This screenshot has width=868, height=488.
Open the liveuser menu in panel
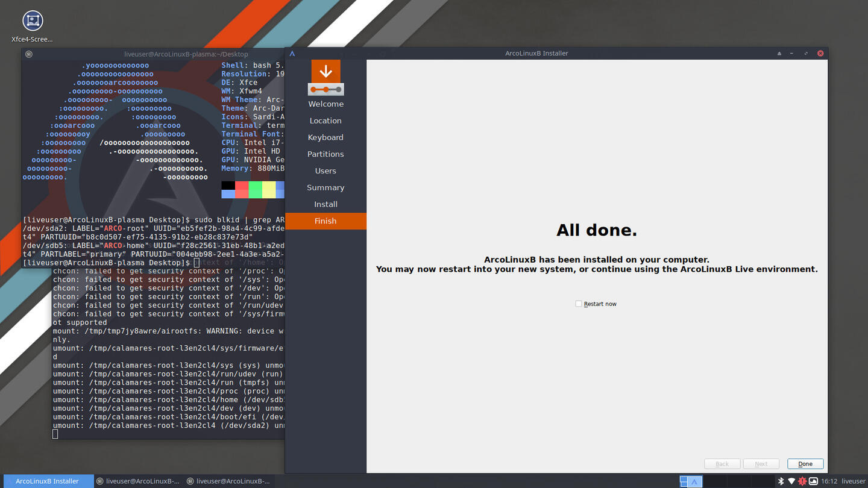pyautogui.click(x=854, y=481)
